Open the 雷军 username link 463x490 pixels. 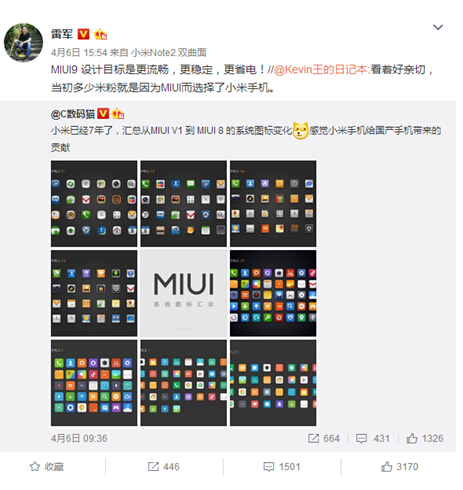[x=62, y=34]
